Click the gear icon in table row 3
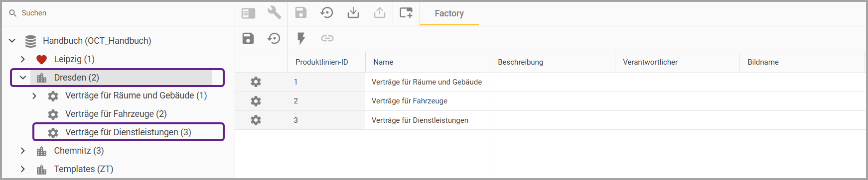This screenshot has height=180, width=868. 256,120
